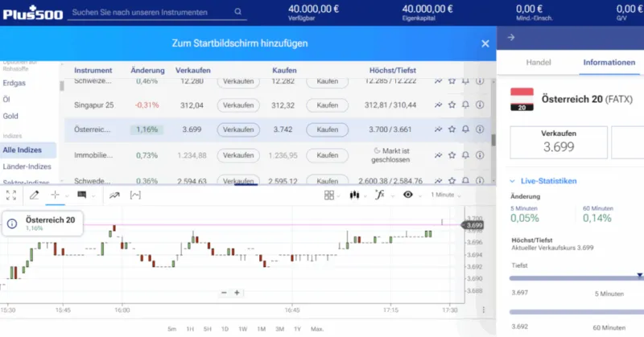Image resolution: width=644 pixels, height=337 pixels.
Task: Click Verkaufen for Immobilien row
Action: click(x=238, y=155)
